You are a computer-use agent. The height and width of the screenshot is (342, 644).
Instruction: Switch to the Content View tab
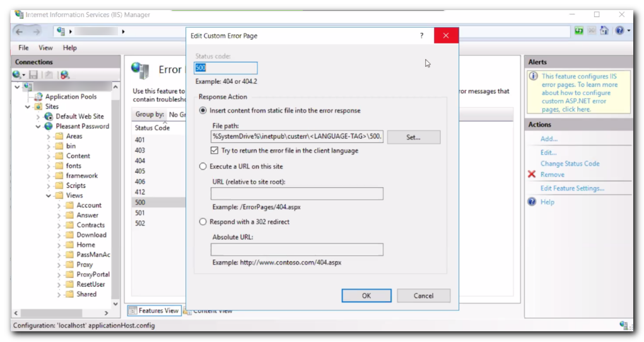[209, 311]
